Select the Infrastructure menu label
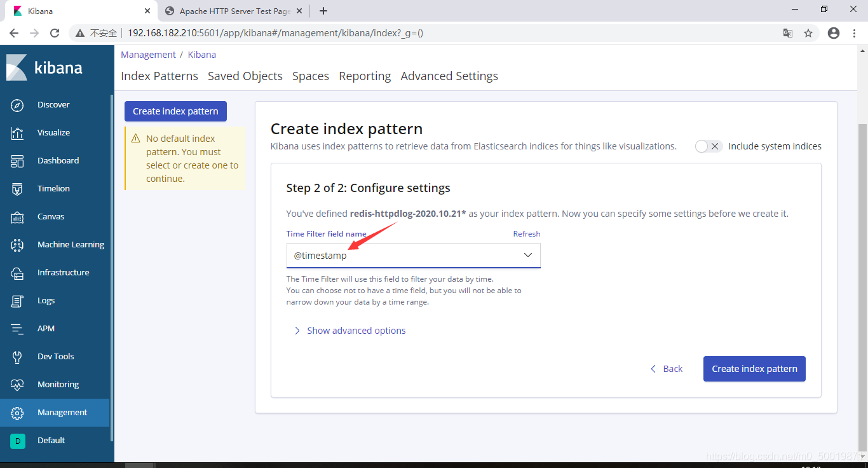Viewport: 868px width, 468px height. (x=63, y=273)
